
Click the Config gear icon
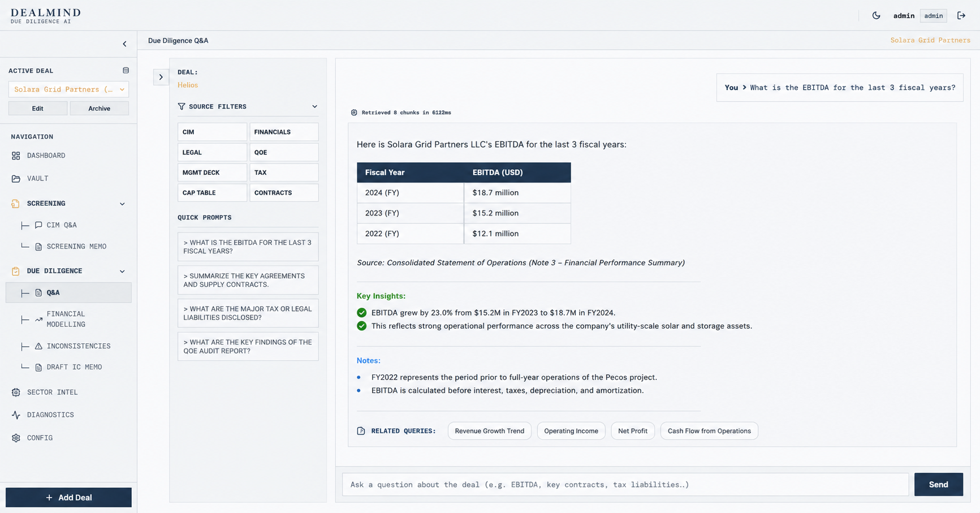[x=16, y=438]
